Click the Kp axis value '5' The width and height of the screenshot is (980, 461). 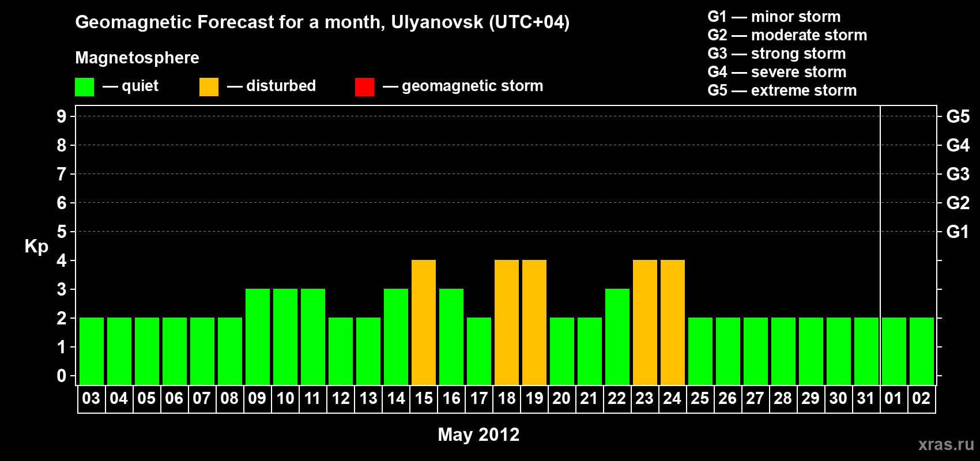click(x=62, y=232)
